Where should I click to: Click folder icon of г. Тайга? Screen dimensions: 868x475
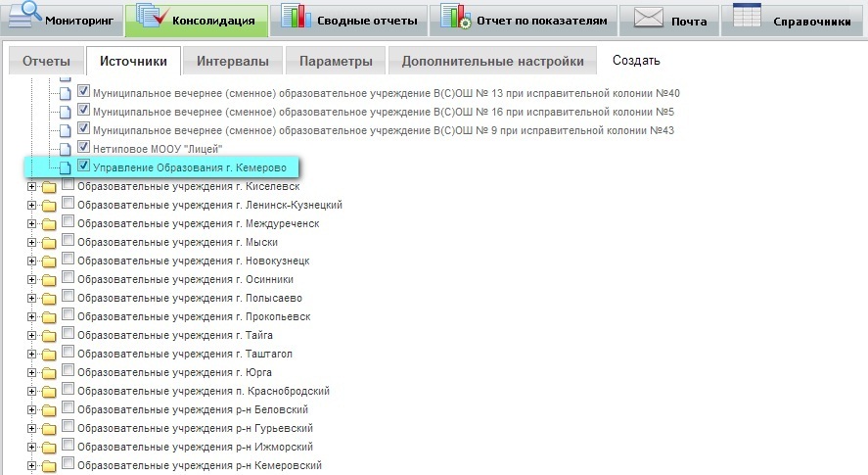[49, 337]
